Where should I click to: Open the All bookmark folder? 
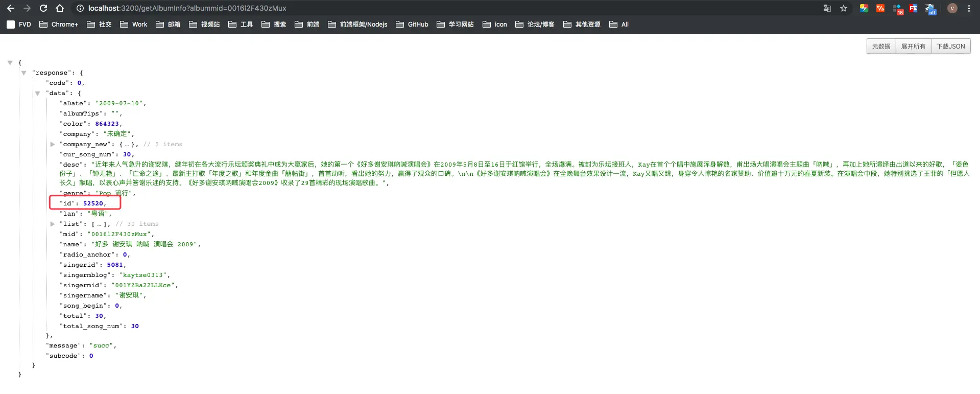pyautogui.click(x=619, y=24)
